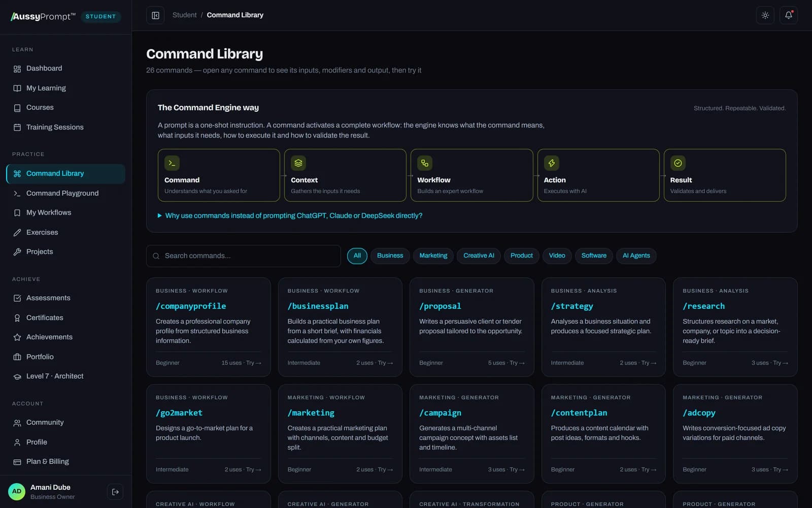Filter commands by Software category
Screen dimensions: 812x508
point(594,256)
